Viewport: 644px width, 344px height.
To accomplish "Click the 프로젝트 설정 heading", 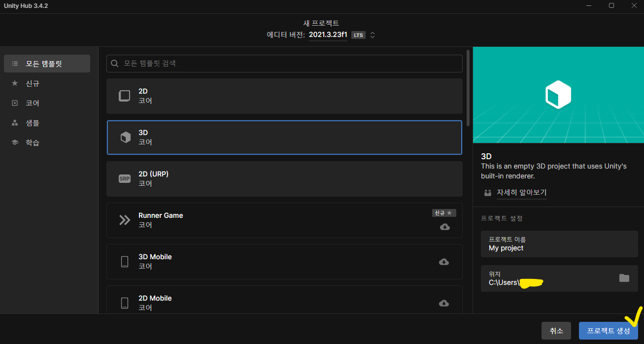I will 502,218.
